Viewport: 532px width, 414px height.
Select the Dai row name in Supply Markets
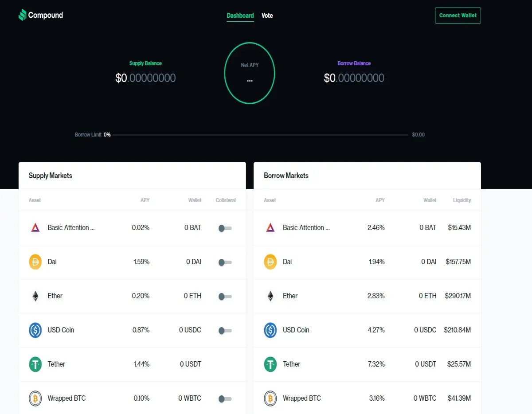(x=52, y=262)
